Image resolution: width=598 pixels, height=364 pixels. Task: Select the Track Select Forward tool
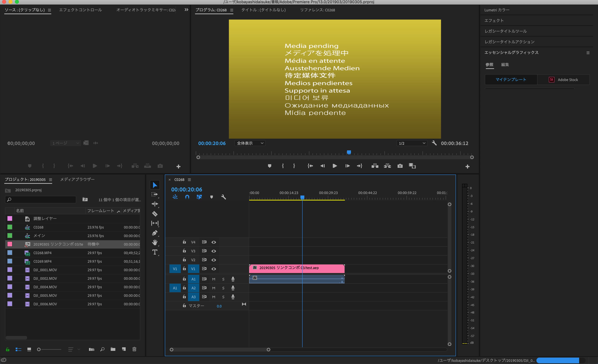(155, 195)
